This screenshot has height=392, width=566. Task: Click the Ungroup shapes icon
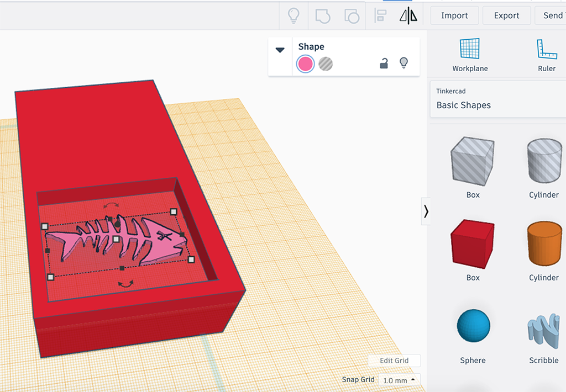pos(352,16)
